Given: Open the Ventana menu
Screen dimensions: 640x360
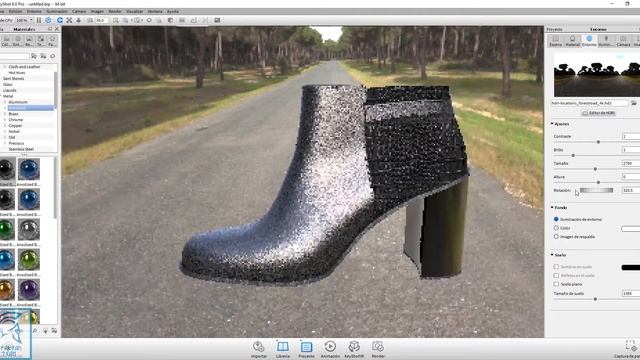Looking at the screenshot, I should click(155, 11).
